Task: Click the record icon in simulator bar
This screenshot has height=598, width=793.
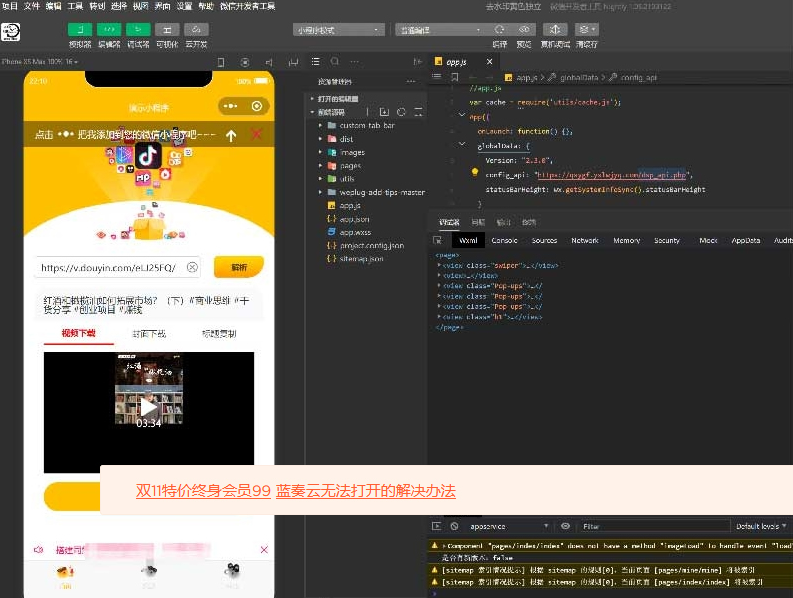Action: [x=245, y=62]
